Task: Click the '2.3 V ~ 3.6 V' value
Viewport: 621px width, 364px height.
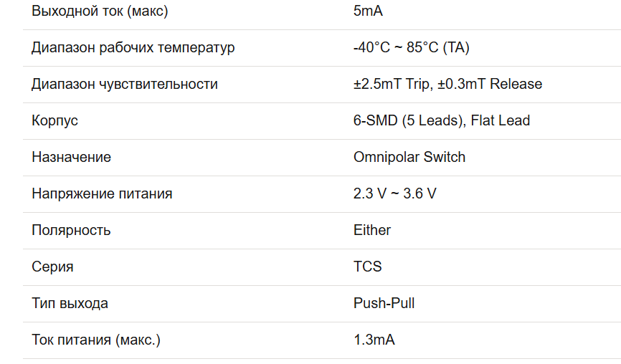Action: tap(395, 194)
